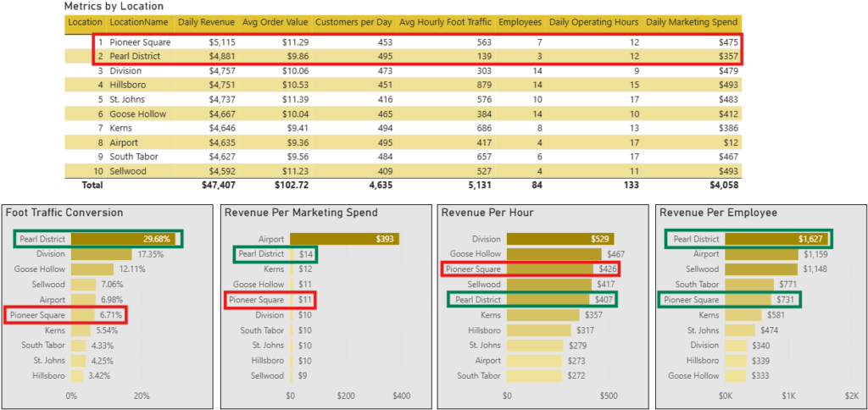The image size is (868, 410).
Task: Select the Employees column header
Action: [x=520, y=22]
